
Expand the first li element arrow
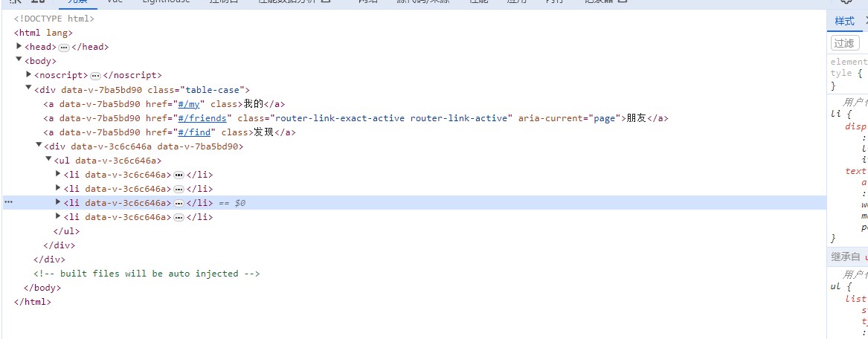pyautogui.click(x=59, y=174)
